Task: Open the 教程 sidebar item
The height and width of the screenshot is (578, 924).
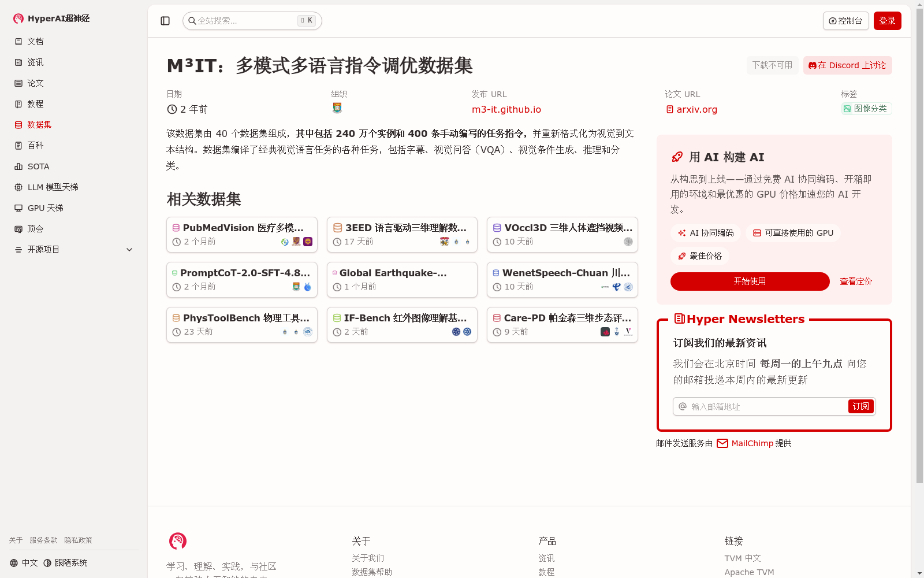Action: point(74,104)
